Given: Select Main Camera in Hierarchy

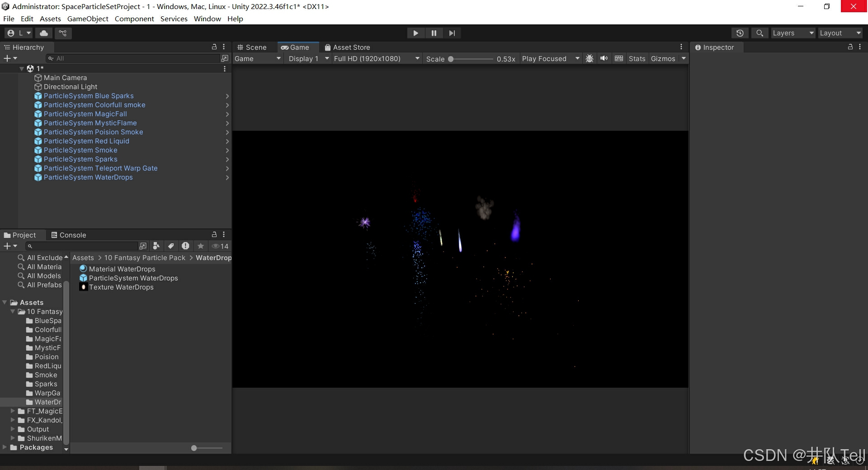Looking at the screenshot, I should pyautogui.click(x=65, y=78).
